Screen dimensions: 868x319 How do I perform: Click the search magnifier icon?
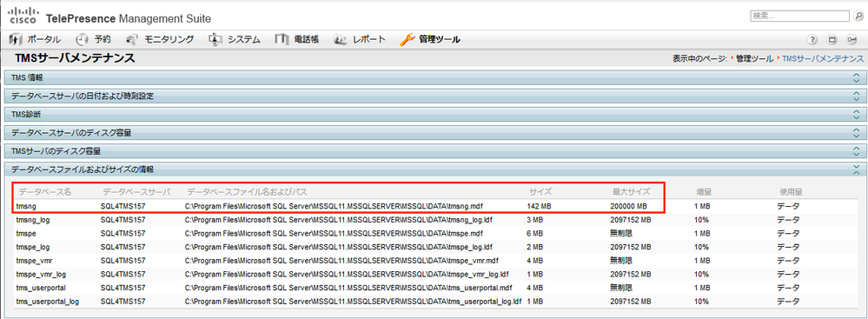coord(858,16)
